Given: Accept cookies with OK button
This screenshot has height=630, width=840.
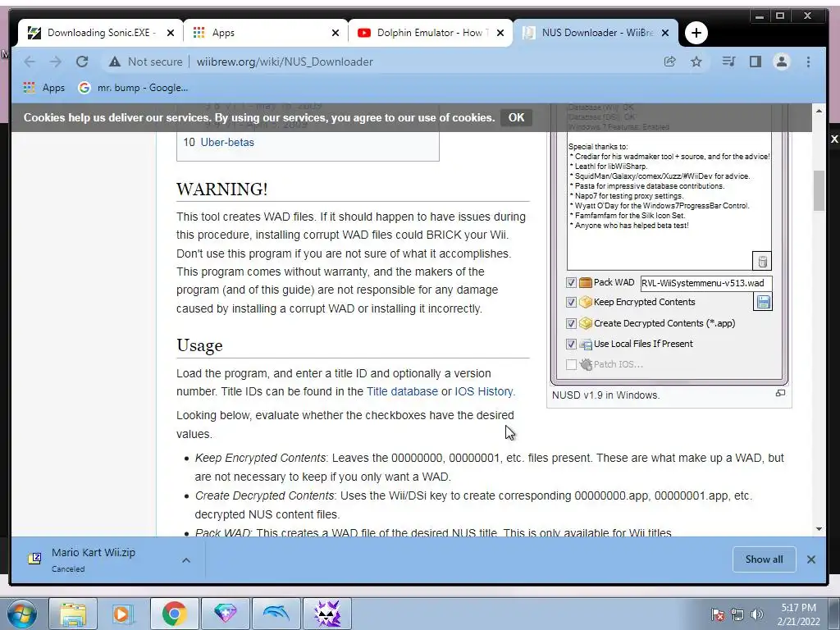Looking at the screenshot, I should (x=516, y=117).
